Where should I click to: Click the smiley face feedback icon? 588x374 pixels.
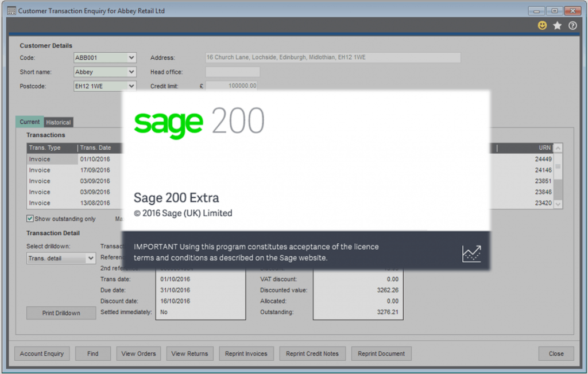point(542,25)
